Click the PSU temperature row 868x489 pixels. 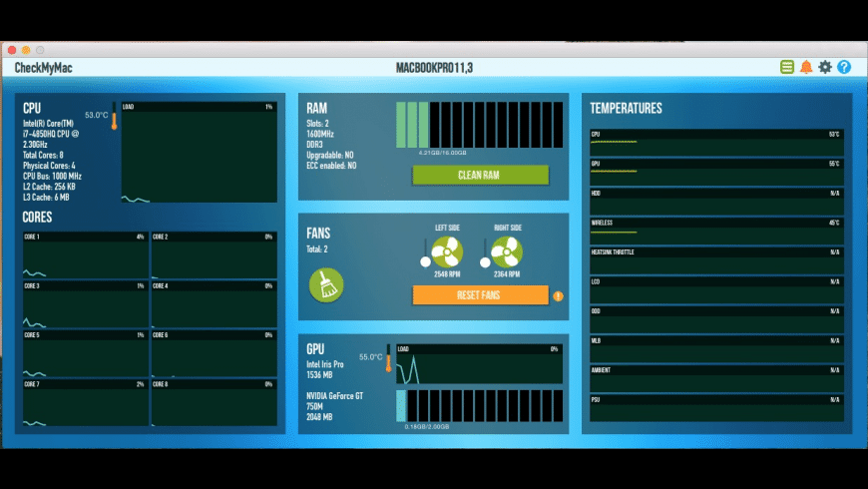pyautogui.click(x=716, y=408)
